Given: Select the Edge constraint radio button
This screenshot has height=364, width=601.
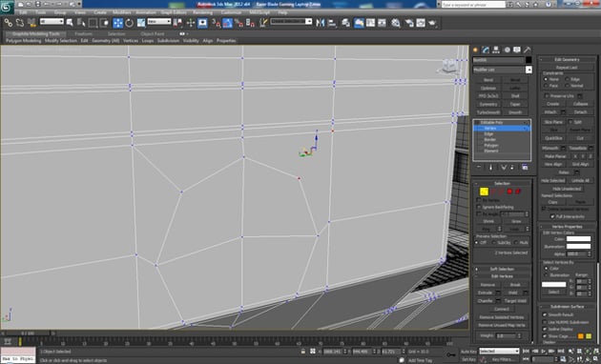Looking at the screenshot, I should [567, 79].
